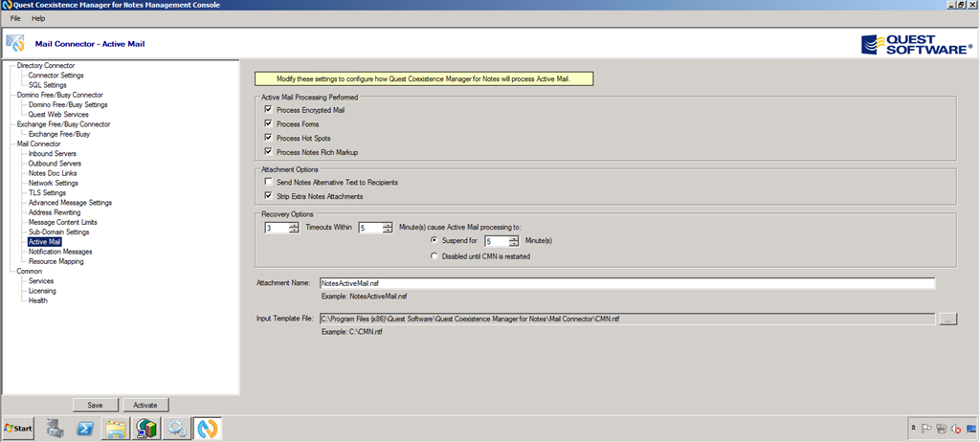Open Connector Settings in the tree
Screen dimensions: 980x442
(x=56, y=75)
